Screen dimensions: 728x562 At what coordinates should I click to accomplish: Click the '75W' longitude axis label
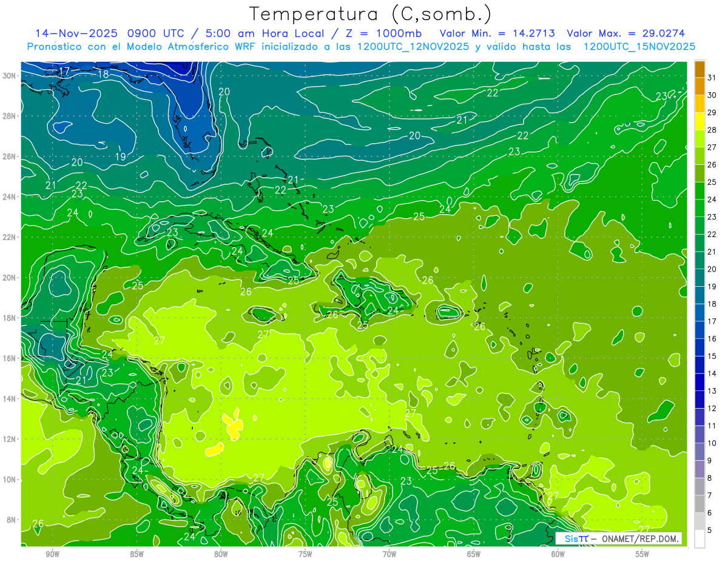point(305,554)
